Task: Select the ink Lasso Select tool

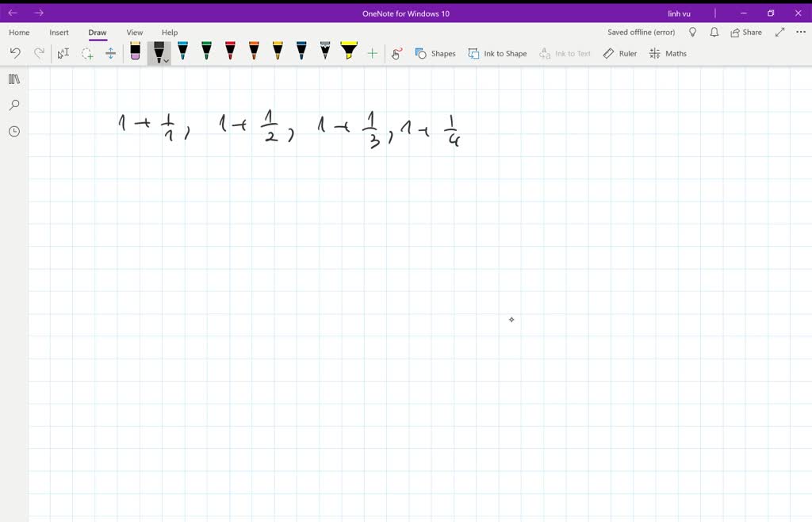Action: 87,53
